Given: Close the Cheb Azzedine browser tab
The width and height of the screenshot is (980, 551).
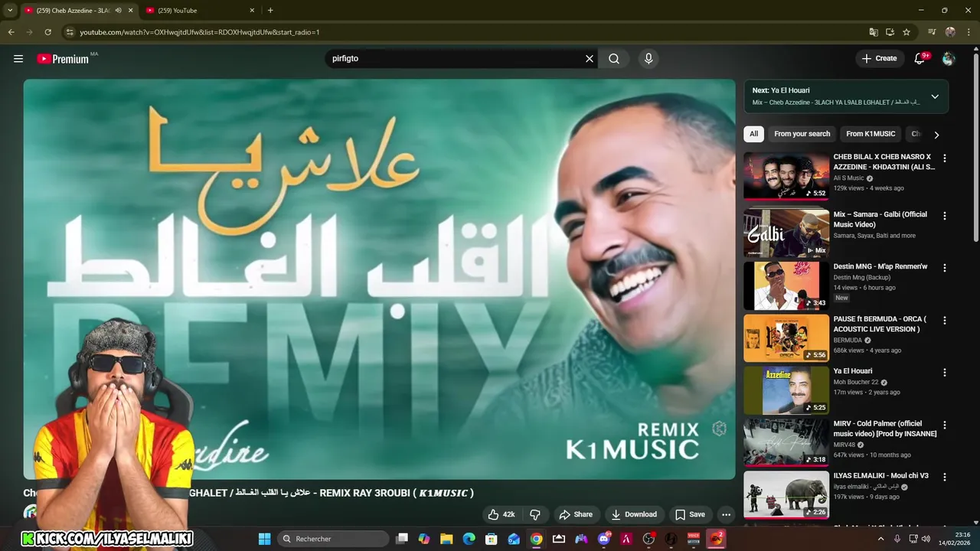Looking at the screenshot, I should pyautogui.click(x=130, y=10).
